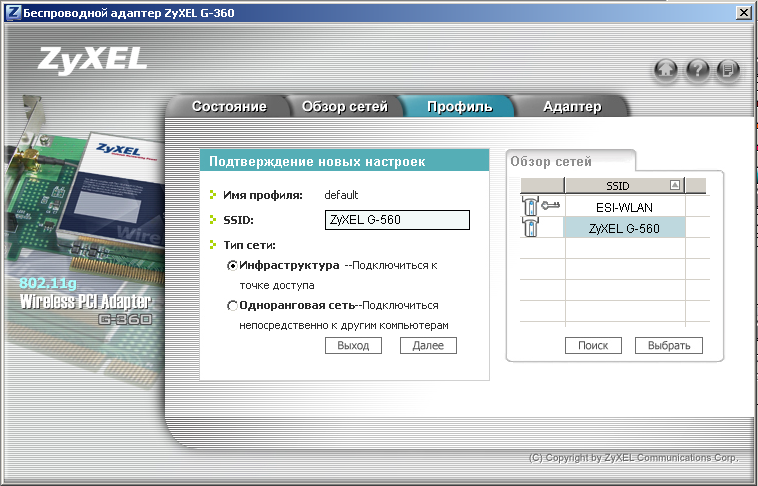Open Help with the question mark icon
The width and height of the screenshot is (758, 486).
(x=697, y=70)
